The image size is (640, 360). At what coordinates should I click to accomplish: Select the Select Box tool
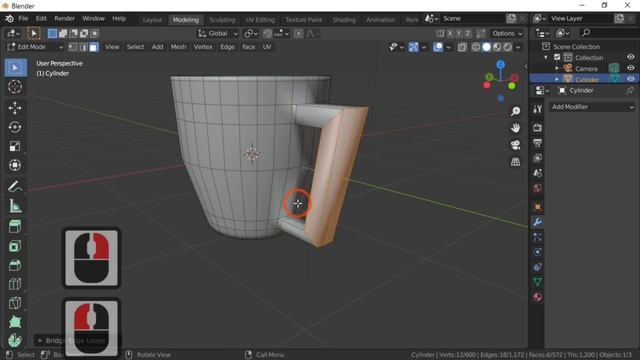coord(15,67)
